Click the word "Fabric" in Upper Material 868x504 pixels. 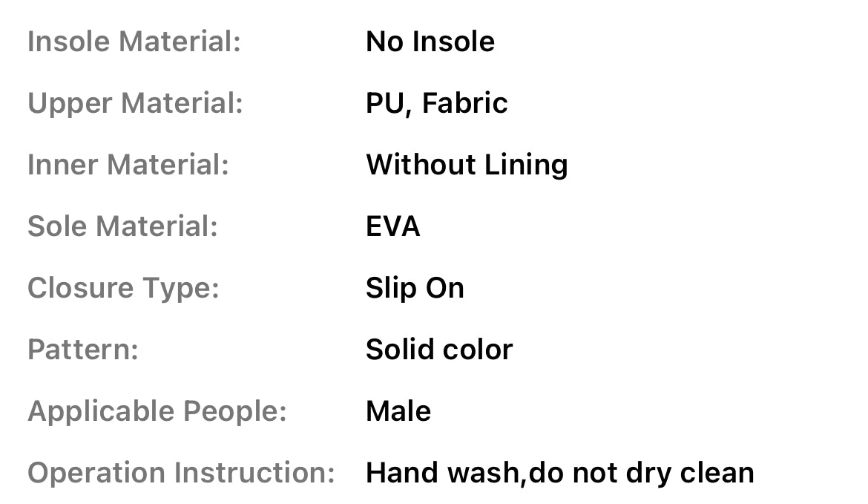coord(464,103)
